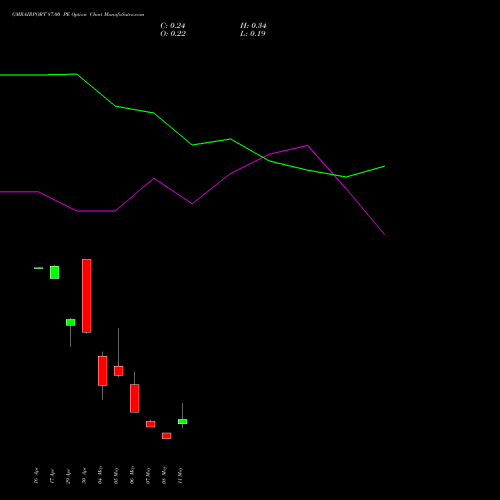Screen dimensions: 500x500
Task: Select the 30 Apr date label
Action: (84, 475)
